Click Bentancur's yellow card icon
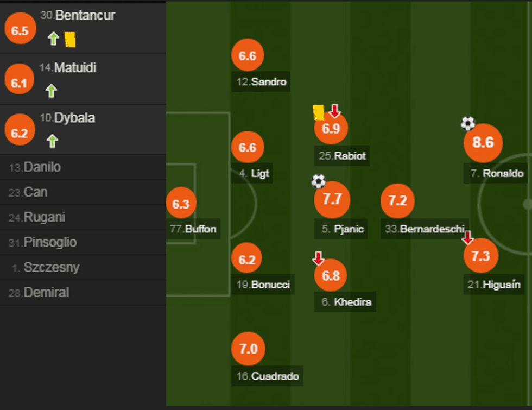532x410 pixels. click(x=69, y=39)
